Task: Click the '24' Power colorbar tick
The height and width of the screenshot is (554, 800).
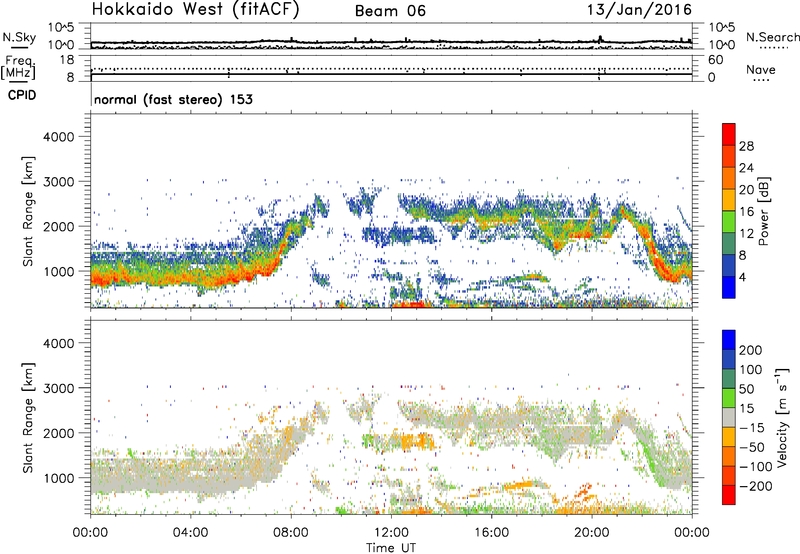Action: 746,168
